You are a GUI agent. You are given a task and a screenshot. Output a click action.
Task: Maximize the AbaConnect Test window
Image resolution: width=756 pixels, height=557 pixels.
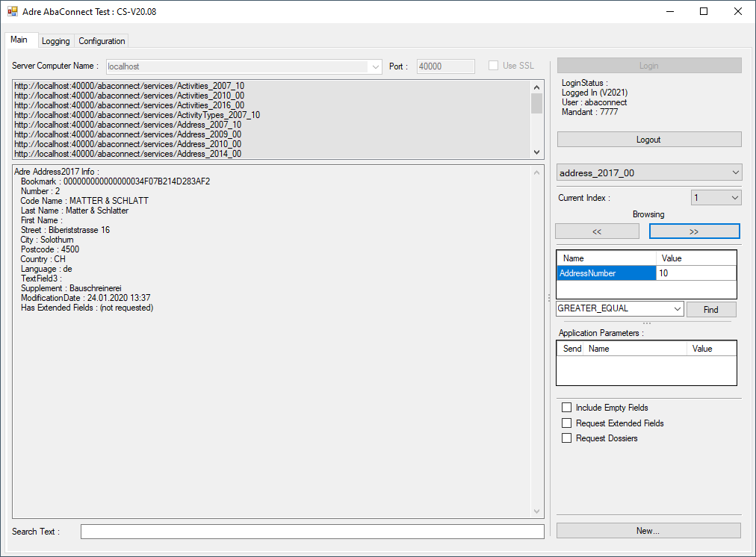pos(704,11)
